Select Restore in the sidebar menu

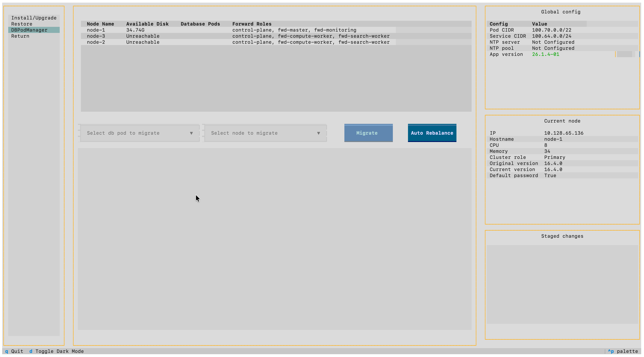point(34,24)
